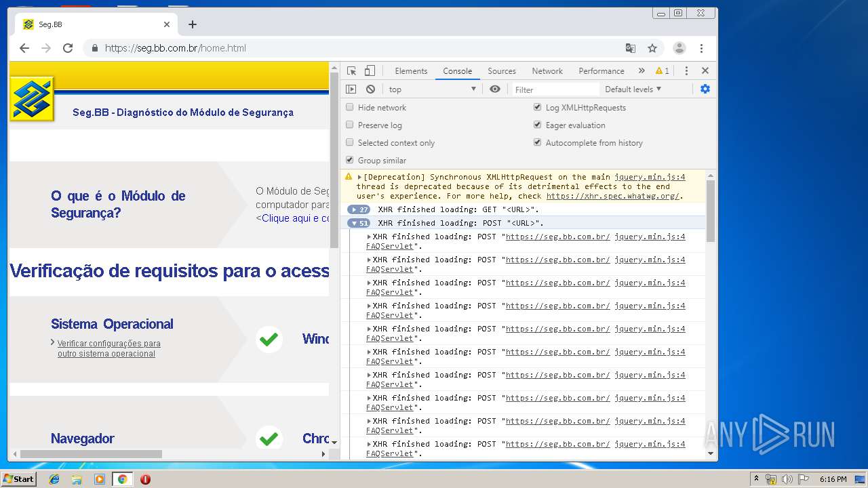This screenshot has width=868, height=488.
Task: Disable the Group similar checkbox
Action: 350,160
